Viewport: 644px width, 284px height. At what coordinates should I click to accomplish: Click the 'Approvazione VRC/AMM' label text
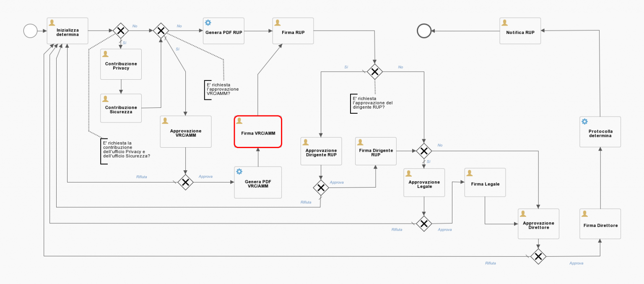tap(186, 133)
